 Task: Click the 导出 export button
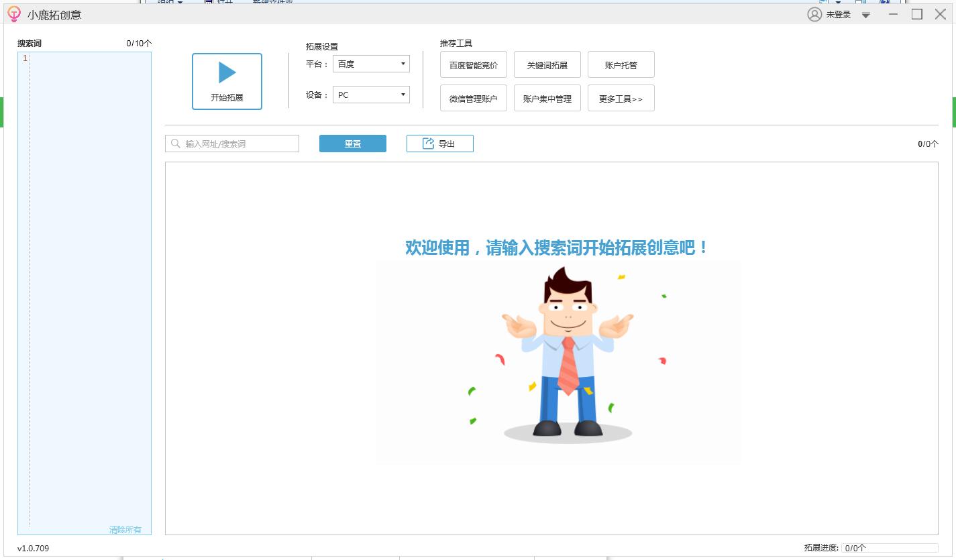[440, 143]
